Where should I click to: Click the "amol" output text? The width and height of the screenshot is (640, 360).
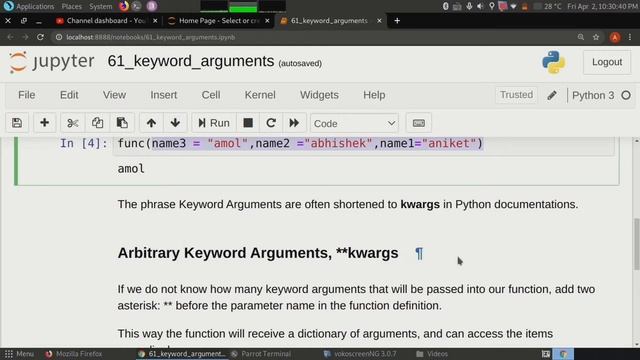[x=131, y=169]
